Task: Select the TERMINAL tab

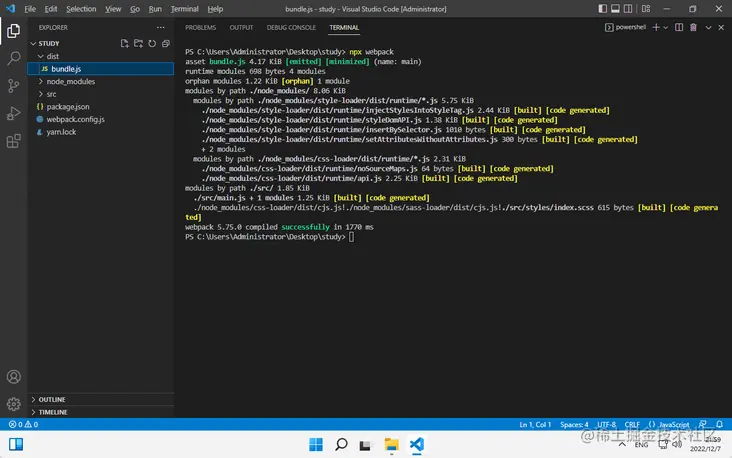Action: (x=344, y=28)
